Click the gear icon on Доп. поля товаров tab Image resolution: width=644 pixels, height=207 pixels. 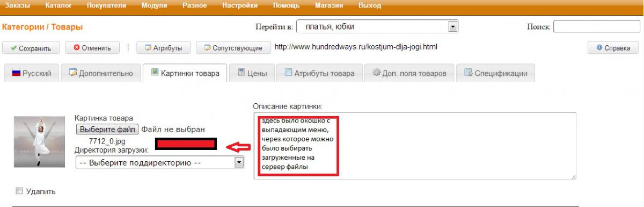tap(377, 73)
